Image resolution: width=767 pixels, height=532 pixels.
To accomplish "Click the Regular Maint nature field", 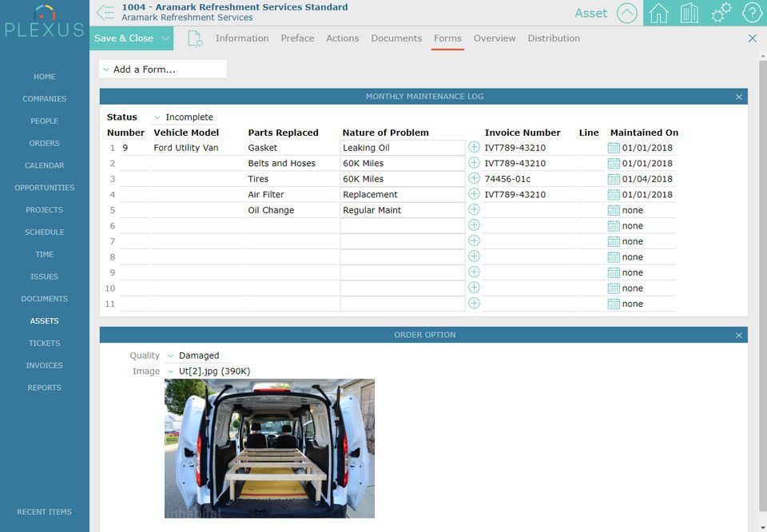I will pos(402,210).
